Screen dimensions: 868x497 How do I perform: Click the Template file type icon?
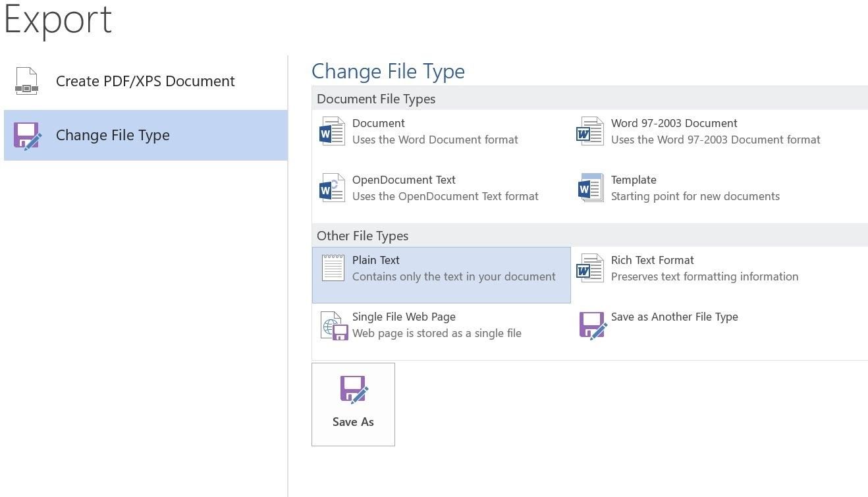[590, 188]
